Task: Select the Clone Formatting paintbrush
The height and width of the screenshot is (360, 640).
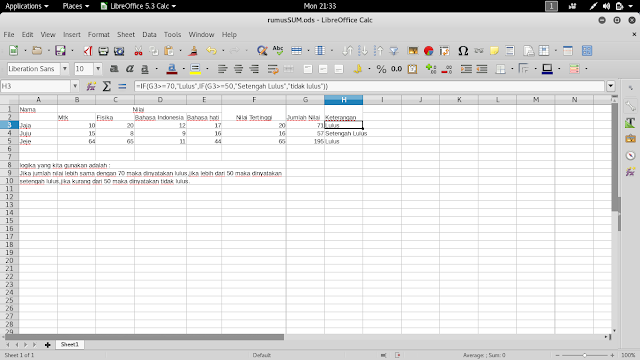Action: click(193, 51)
